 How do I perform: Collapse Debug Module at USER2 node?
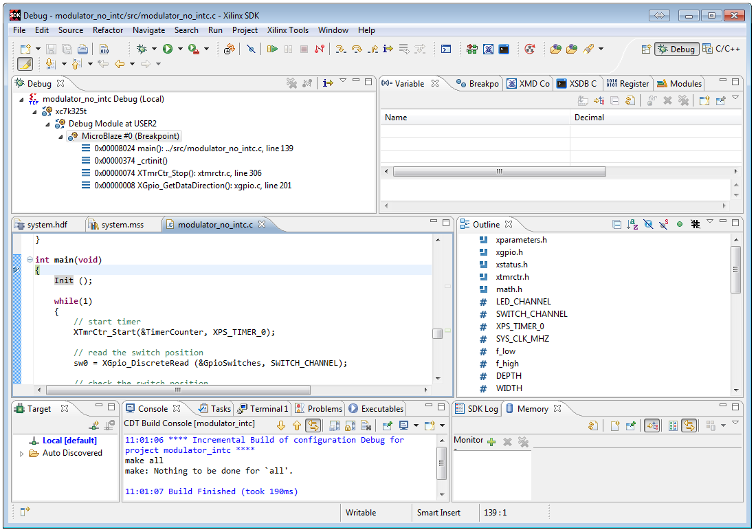pos(47,124)
